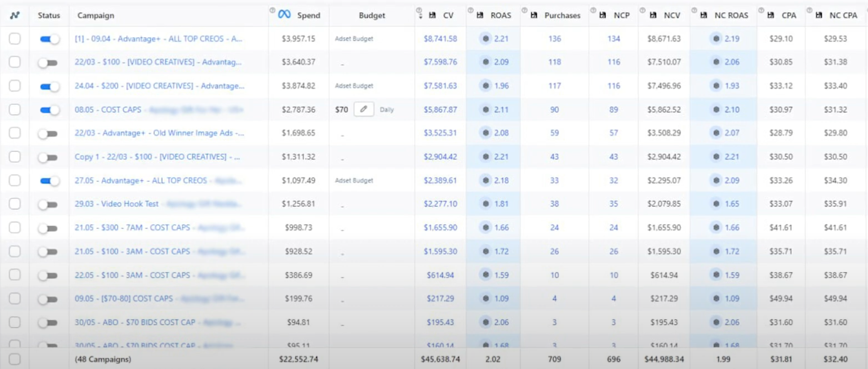Click the Status column header
Viewport: 868px width, 369px height.
[49, 15]
